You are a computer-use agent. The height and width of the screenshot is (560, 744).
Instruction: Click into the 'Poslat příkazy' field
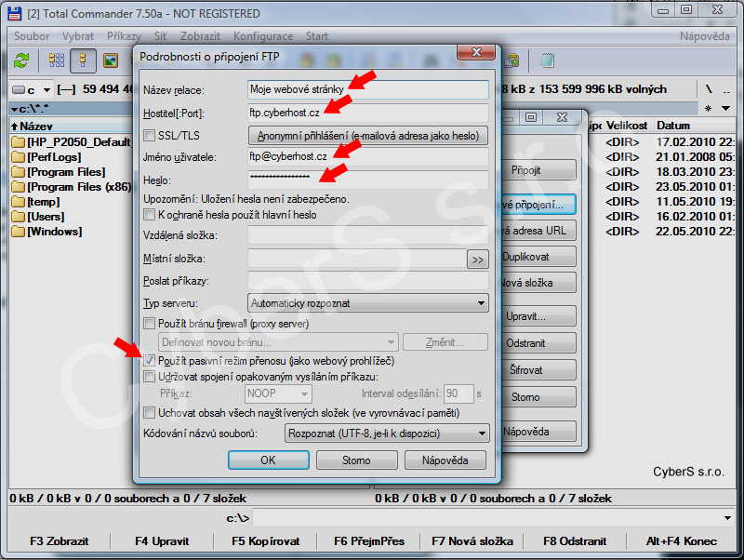368,281
